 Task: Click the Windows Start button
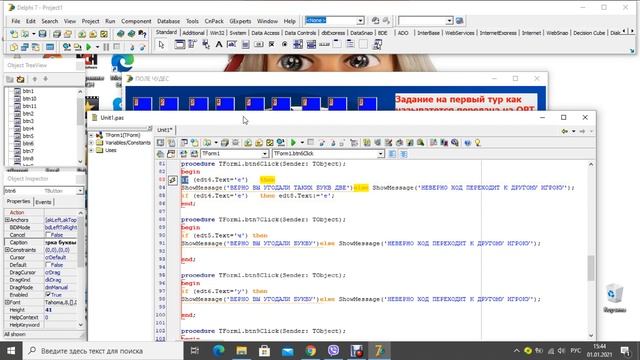pyautogui.click(x=11, y=351)
